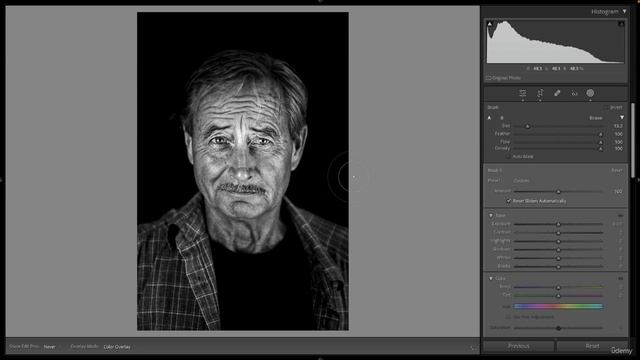This screenshot has height=360, width=640.
Task: Select the Erase brush mode
Action: (x=596, y=118)
